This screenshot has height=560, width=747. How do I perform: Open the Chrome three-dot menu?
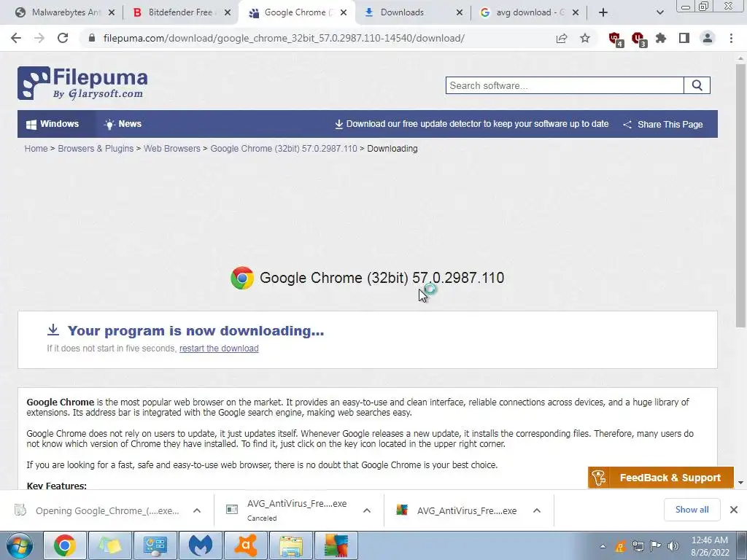(731, 38)
